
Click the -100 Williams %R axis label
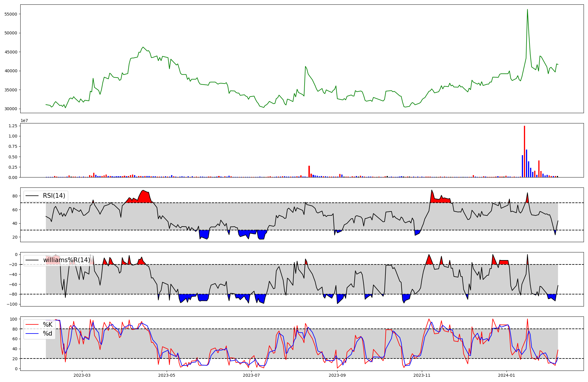12,304
